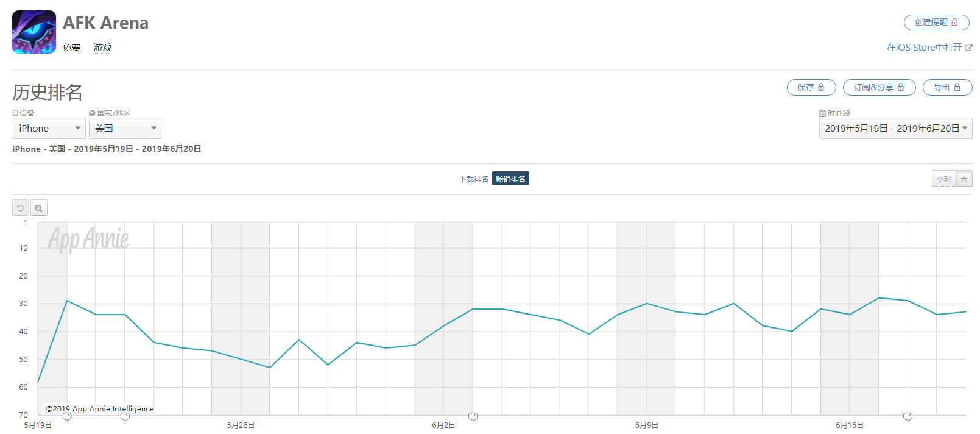Click the AFK Arena title text
This screenshot has height=434, width=980.
click(105, 23)
